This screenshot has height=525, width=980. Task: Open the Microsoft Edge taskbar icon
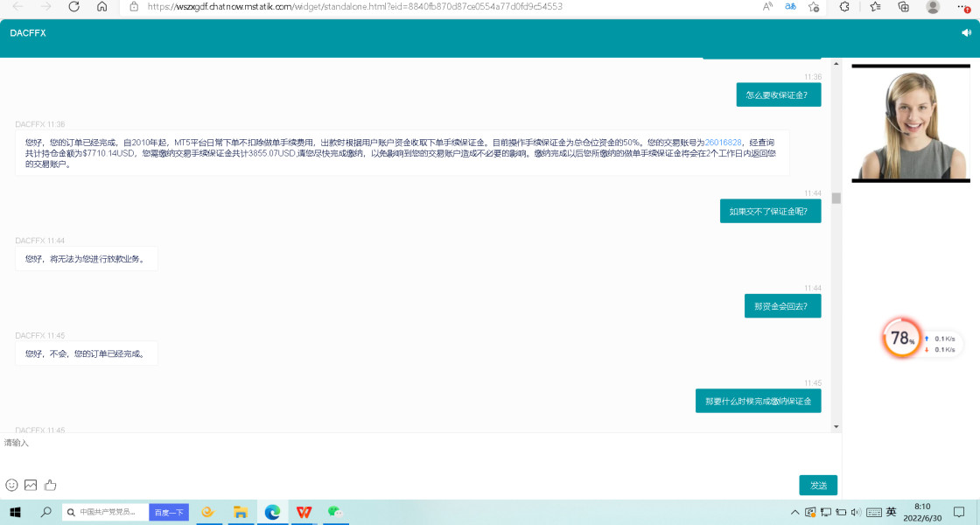click(272, 513)
